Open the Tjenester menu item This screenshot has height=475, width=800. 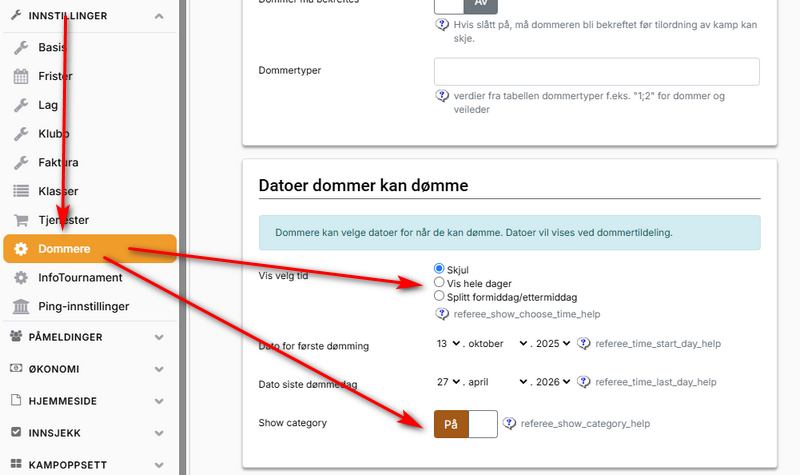tap(90, 220)
